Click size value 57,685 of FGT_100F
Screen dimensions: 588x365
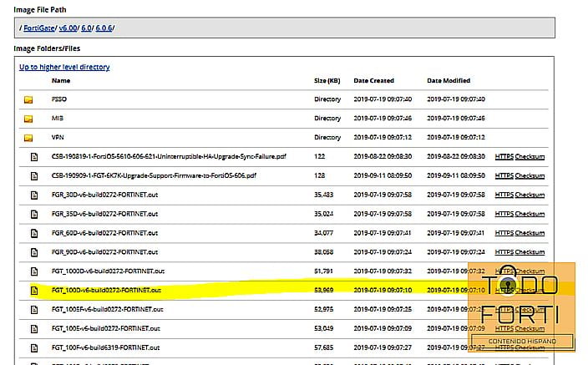(323, 347)
